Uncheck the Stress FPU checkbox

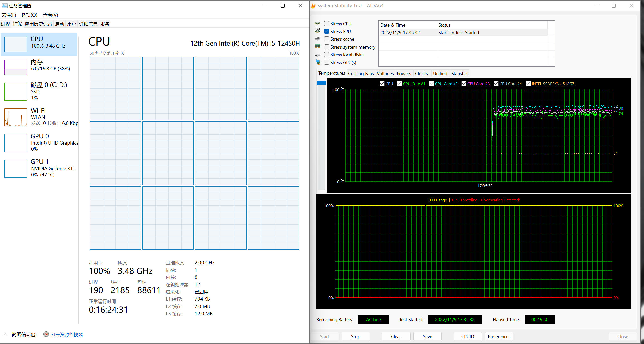click(x=327, y=31)
